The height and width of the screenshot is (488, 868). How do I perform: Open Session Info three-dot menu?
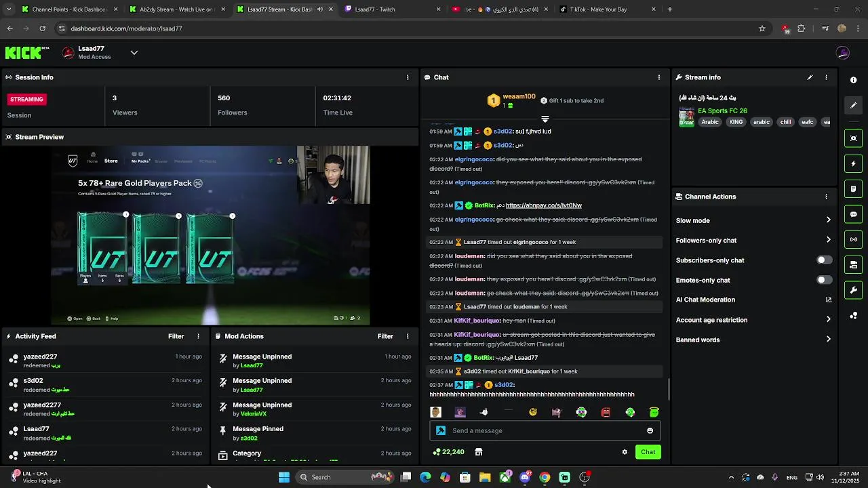pos(408,77)
